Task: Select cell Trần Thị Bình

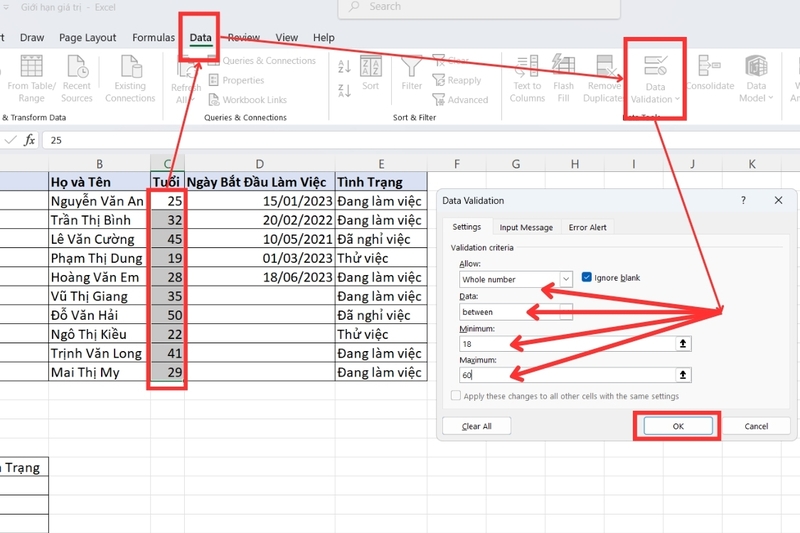Action: tap(99, 220)
